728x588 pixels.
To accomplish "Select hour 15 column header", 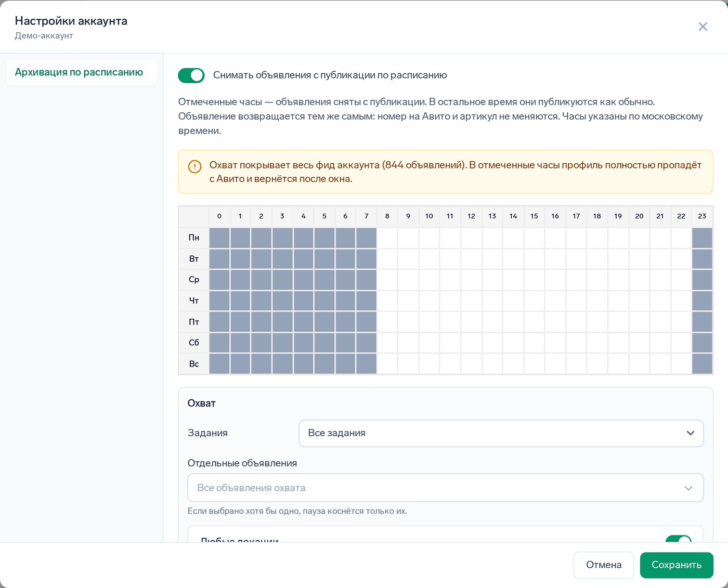I will 535,216.
